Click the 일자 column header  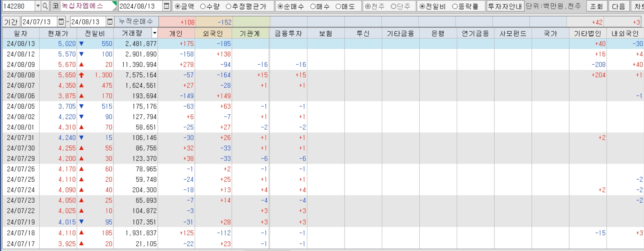point(21,33)
